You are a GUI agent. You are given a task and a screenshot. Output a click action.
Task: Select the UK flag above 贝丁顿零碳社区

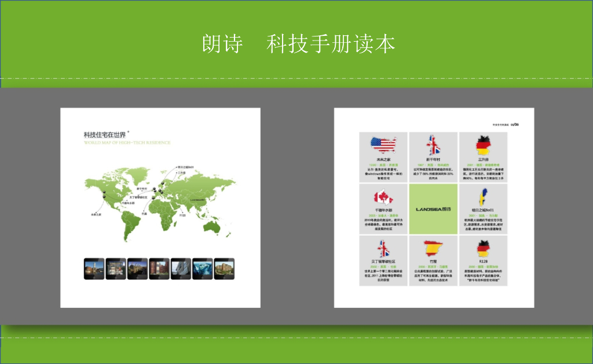384,249
